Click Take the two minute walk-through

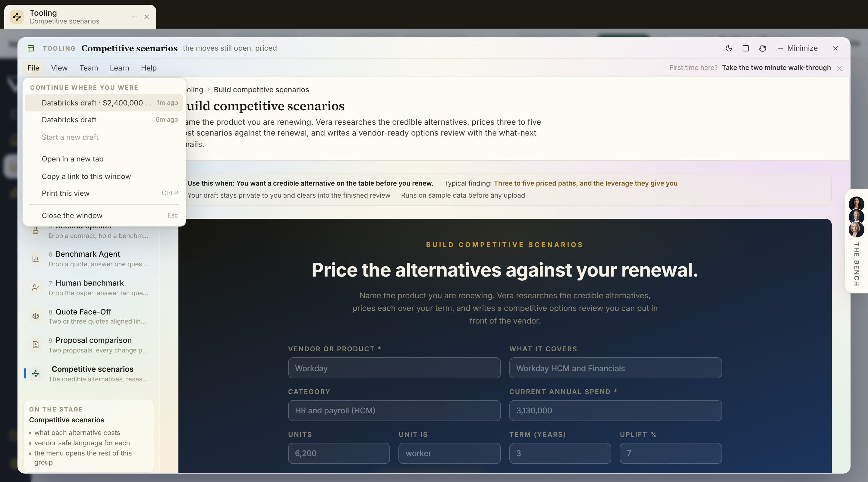pyautogui.click(x=776, y=68)
